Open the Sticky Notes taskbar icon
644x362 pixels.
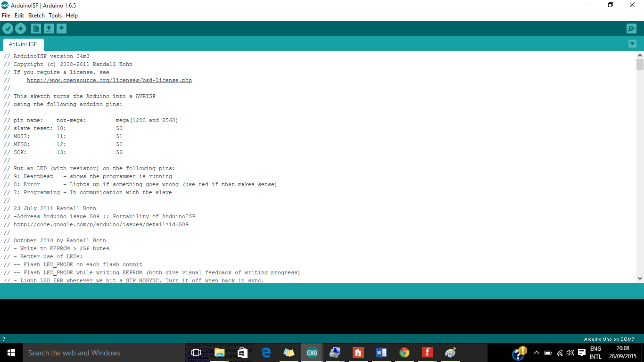click(289, 353)
